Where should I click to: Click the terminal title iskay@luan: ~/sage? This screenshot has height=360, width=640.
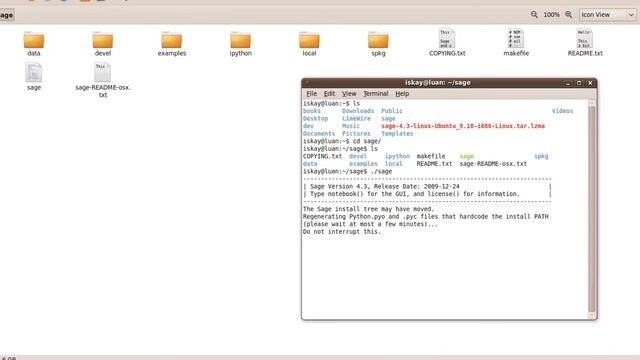(x=438, y=82)
